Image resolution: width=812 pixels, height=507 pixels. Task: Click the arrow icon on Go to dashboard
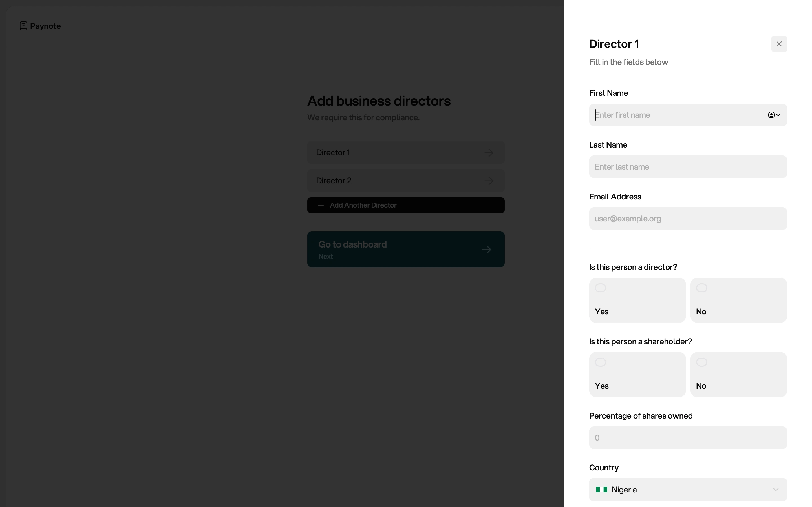(x=487, y=250)
